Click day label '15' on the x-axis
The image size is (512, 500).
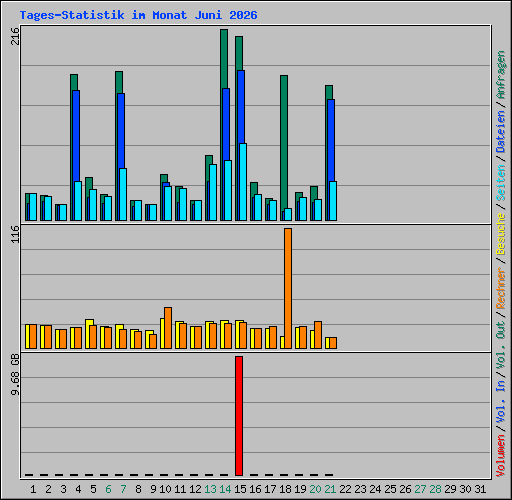pyautogui.click(x=240, y=489)
